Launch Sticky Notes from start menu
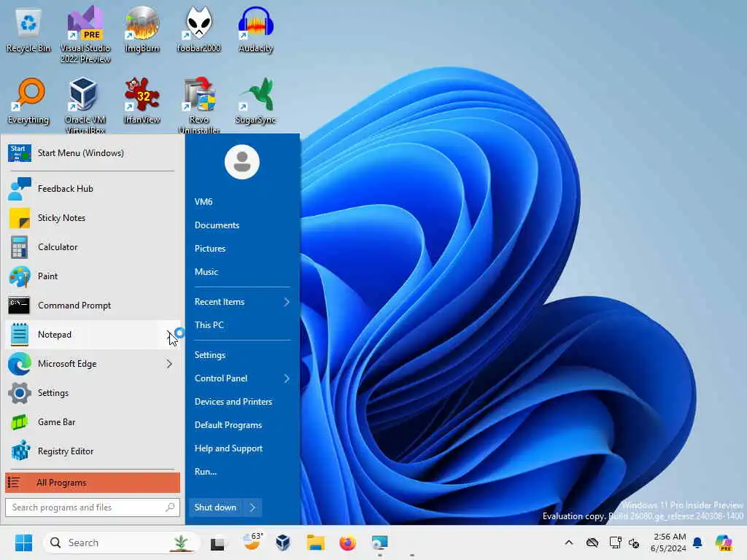Screen dimensions: 747x560 pyautogui.click(x=93, y=217)
